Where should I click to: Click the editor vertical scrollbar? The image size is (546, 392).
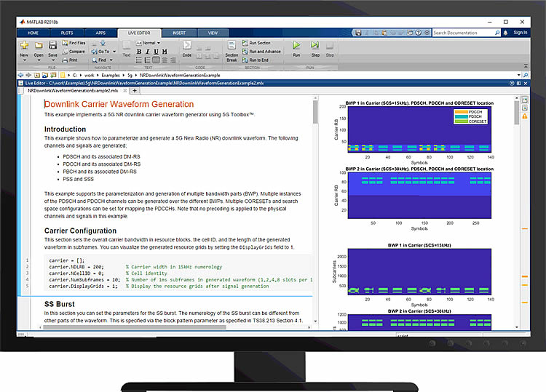(315, 182)
